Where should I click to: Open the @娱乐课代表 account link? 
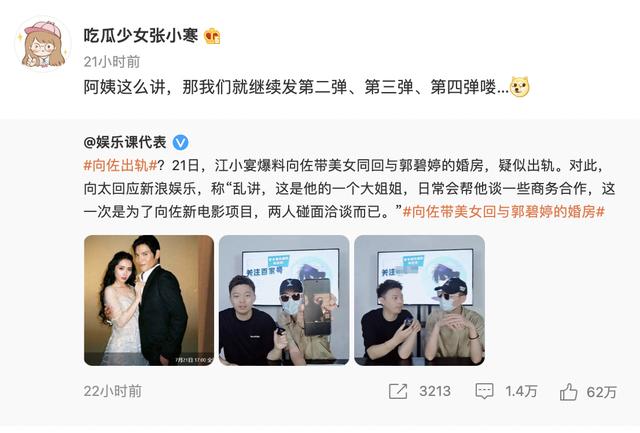(125, 142)
